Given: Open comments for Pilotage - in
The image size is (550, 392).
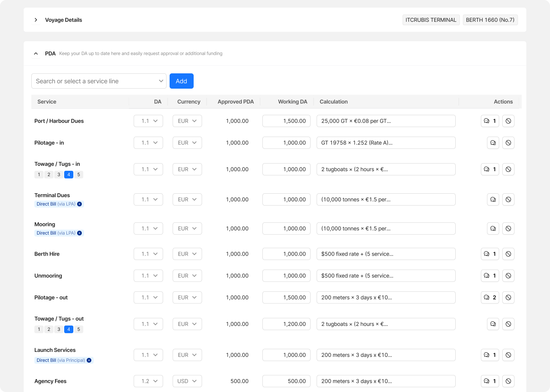Looking at the screenshot, I should [493, 143].
